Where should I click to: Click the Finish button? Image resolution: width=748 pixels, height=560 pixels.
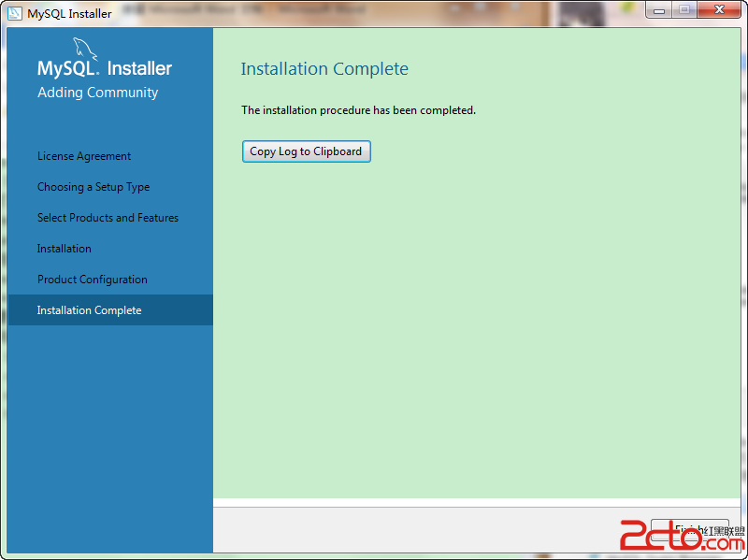[x=689, y=530]
